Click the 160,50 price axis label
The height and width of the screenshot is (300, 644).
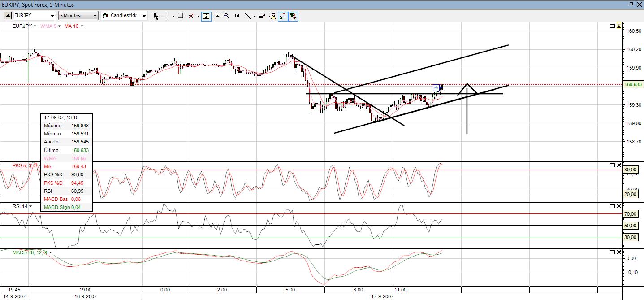coord(634,31)
